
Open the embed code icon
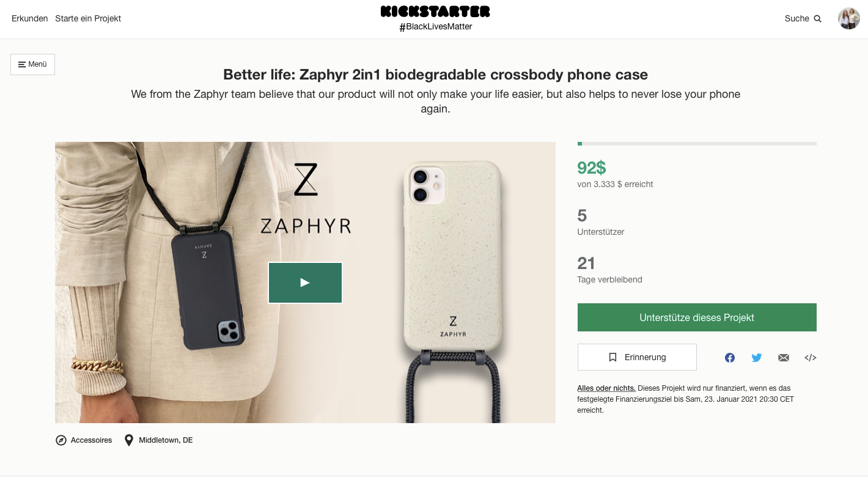point(811,358)
